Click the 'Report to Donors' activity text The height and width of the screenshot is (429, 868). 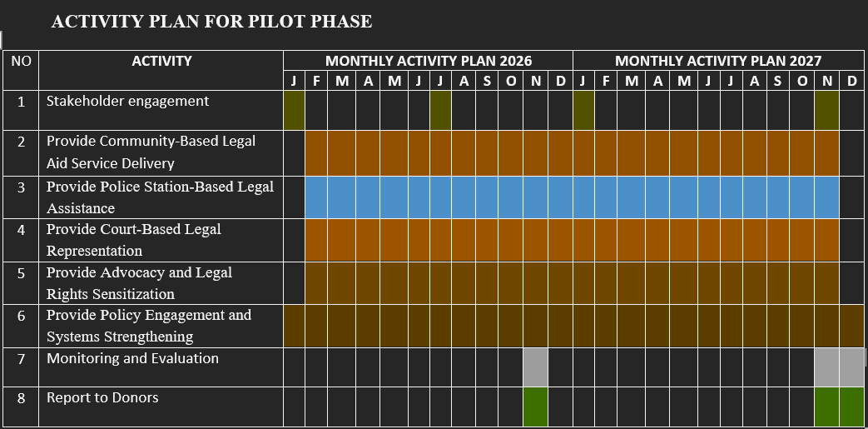(102, 397)
